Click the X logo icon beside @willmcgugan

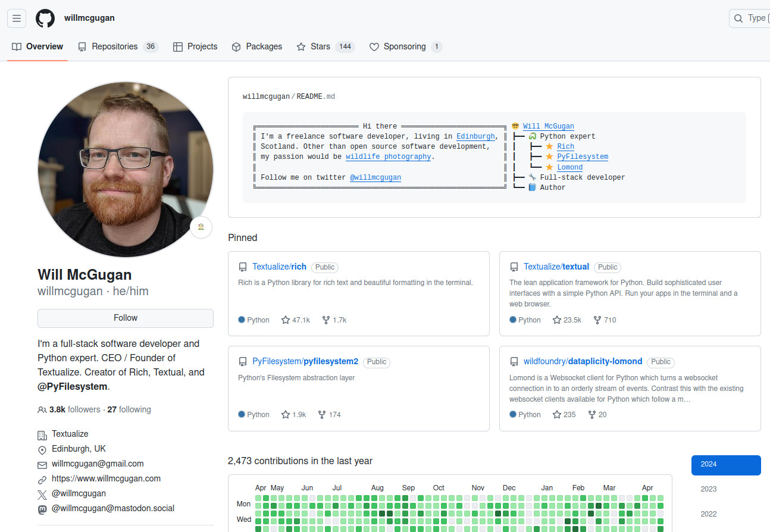[42, 495]
